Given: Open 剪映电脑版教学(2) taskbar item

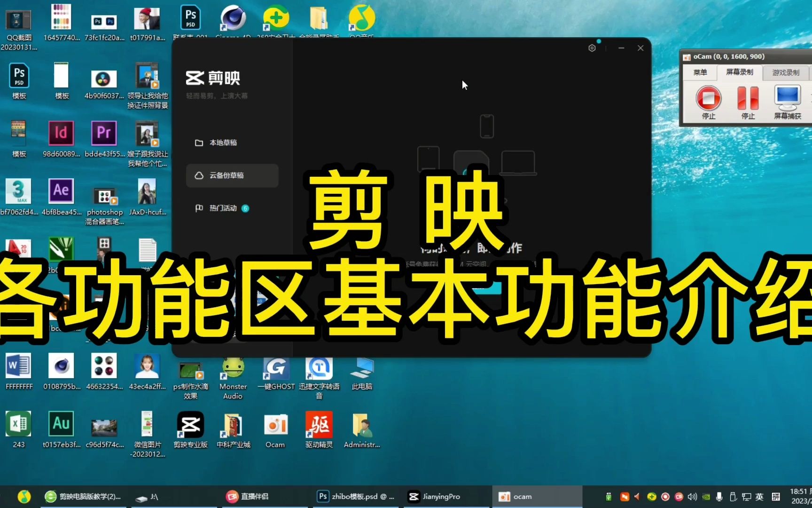Looking at the screenshot, I should tap(83, 497).
